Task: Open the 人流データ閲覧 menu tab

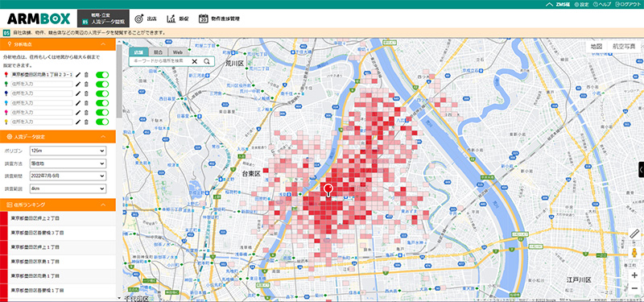Action: (x=104, y=19)
